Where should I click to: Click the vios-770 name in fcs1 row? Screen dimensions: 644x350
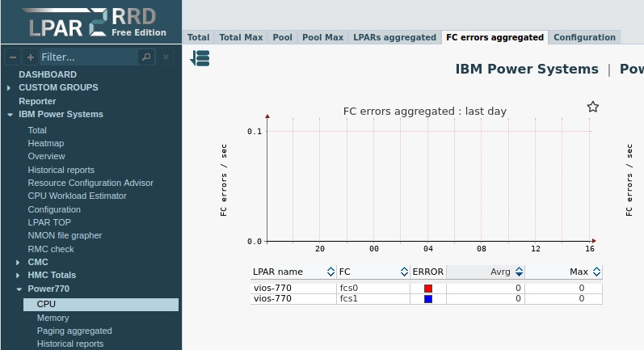click(x=273, y=298)
